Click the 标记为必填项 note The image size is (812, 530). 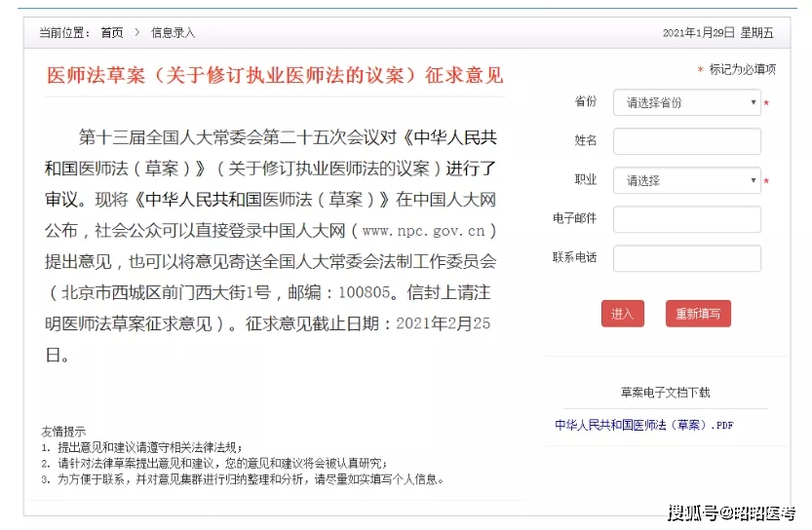point(736,69)
